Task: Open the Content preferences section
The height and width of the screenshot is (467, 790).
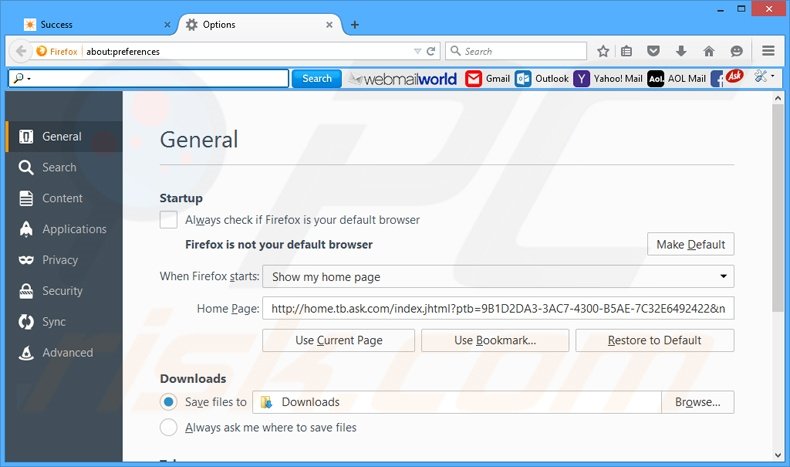Action: (64, 198)
